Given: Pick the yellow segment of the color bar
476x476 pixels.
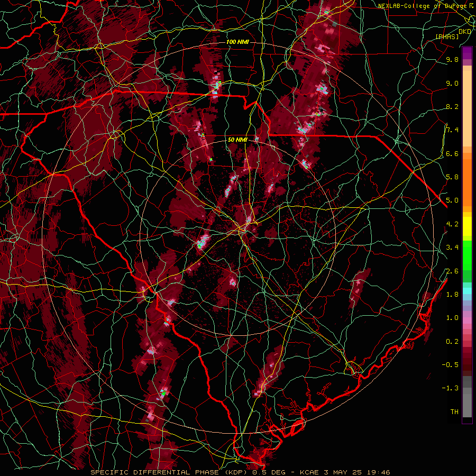Looking at the screenshot, I should tap(467, 226).
